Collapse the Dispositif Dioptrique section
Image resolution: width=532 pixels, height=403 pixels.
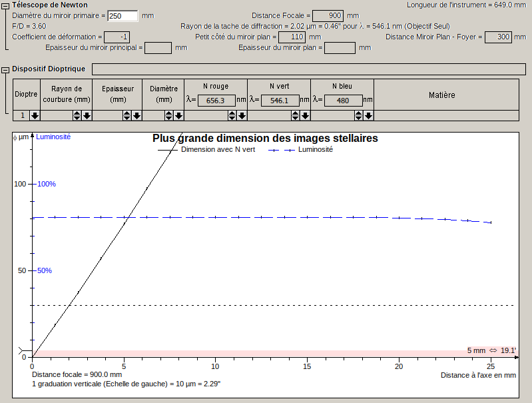pos(5,71)
